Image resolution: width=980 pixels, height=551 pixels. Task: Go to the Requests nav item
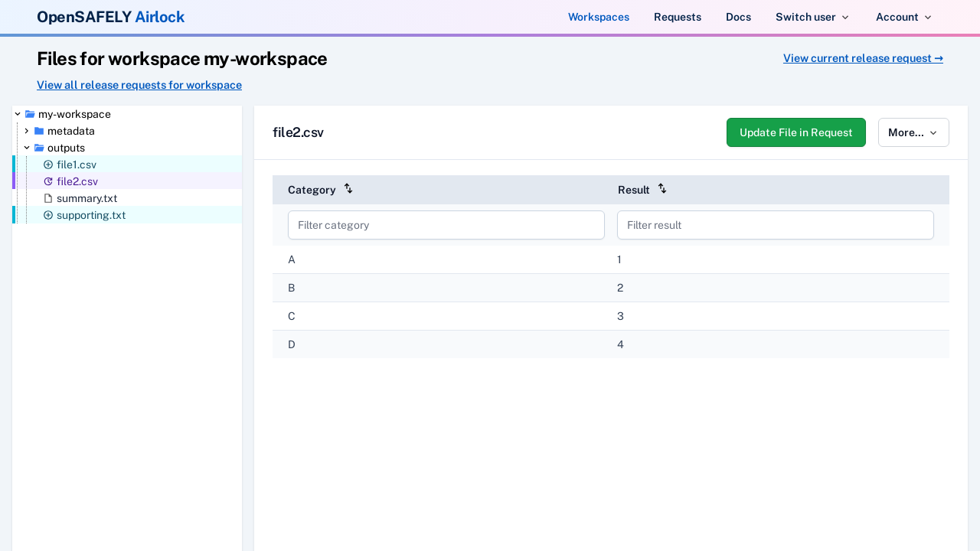[677, 17]
